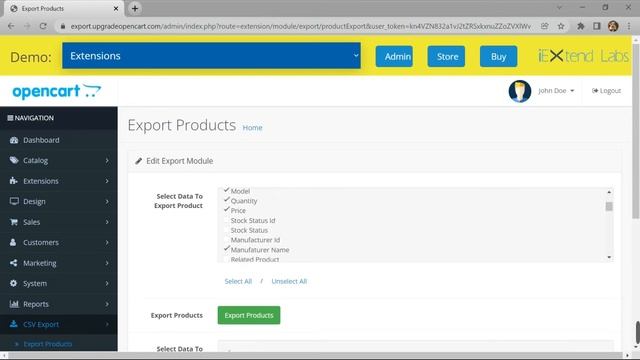Image resolution: width=640 pixels, height=360 pixels.
Task: Click the Logout link
Action: [606, 91]
